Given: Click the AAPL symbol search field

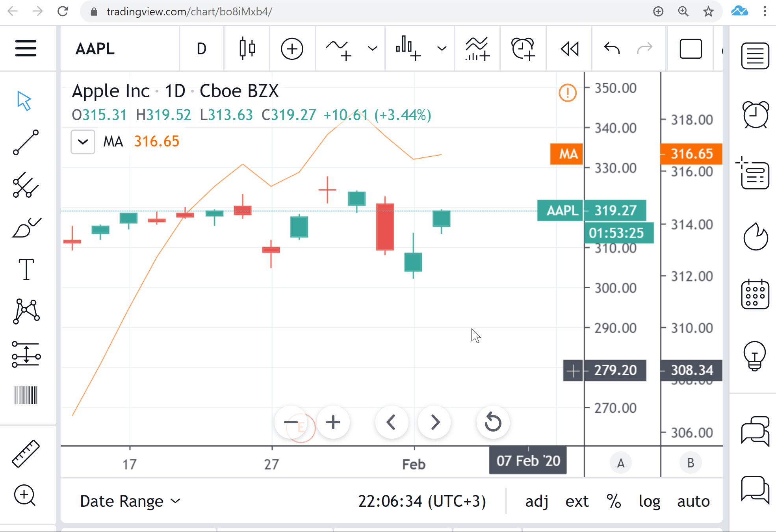Looking at the screenshot, I should pos(95,49).
